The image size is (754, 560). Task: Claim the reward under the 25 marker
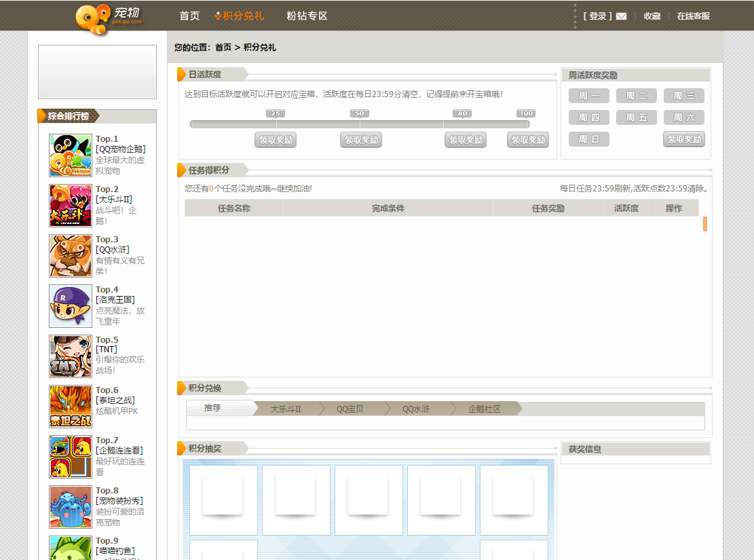276,140
